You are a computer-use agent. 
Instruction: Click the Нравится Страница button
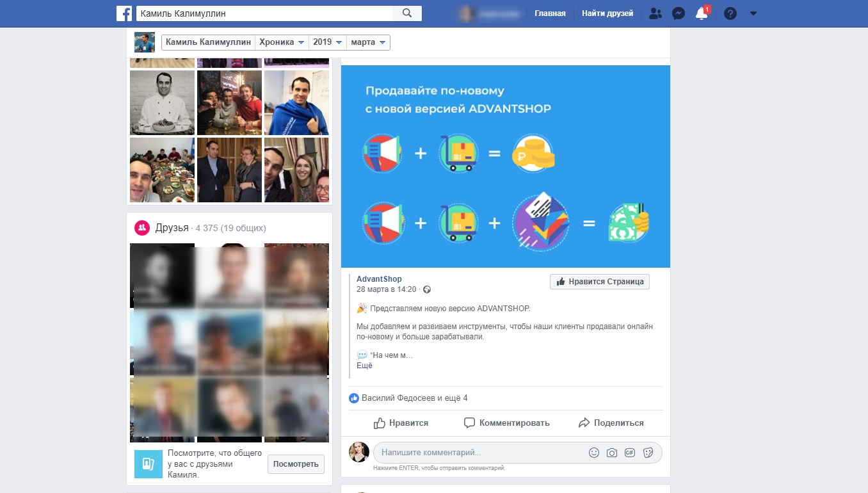point(600,282)
